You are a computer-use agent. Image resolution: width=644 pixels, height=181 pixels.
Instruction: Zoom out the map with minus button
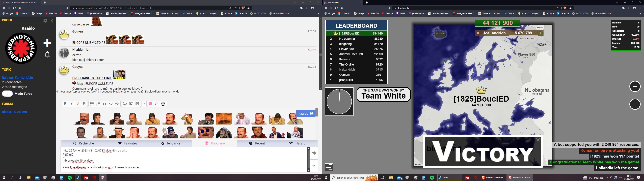[x=635, y=104]
